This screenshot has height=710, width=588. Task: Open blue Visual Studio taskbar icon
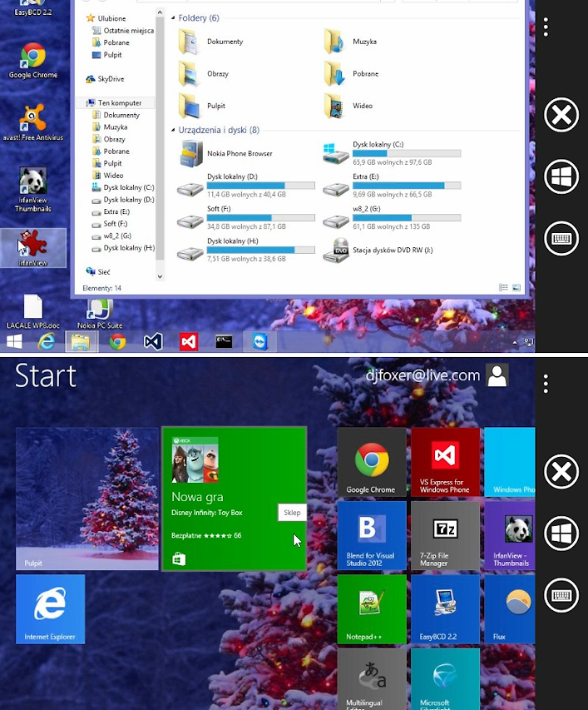153,341
